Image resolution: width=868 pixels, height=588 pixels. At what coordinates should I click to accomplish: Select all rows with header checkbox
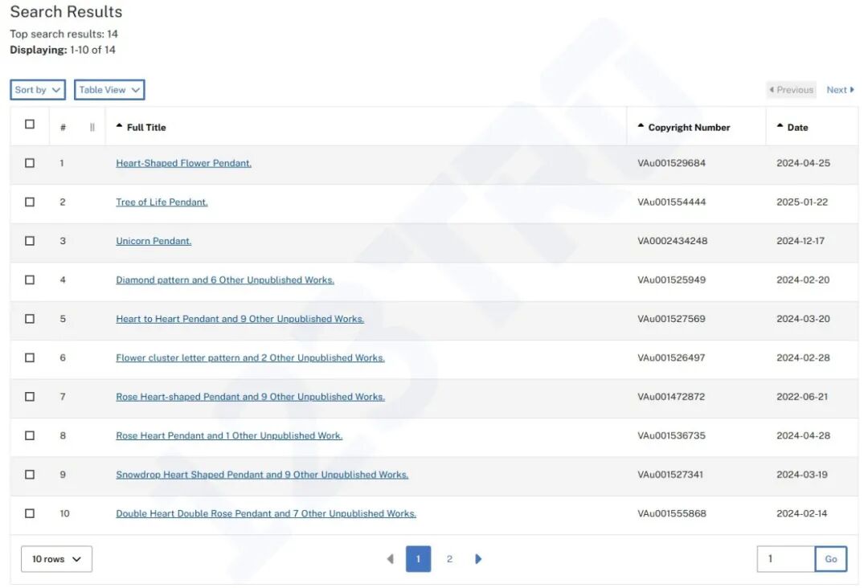(x=30, y=125)
